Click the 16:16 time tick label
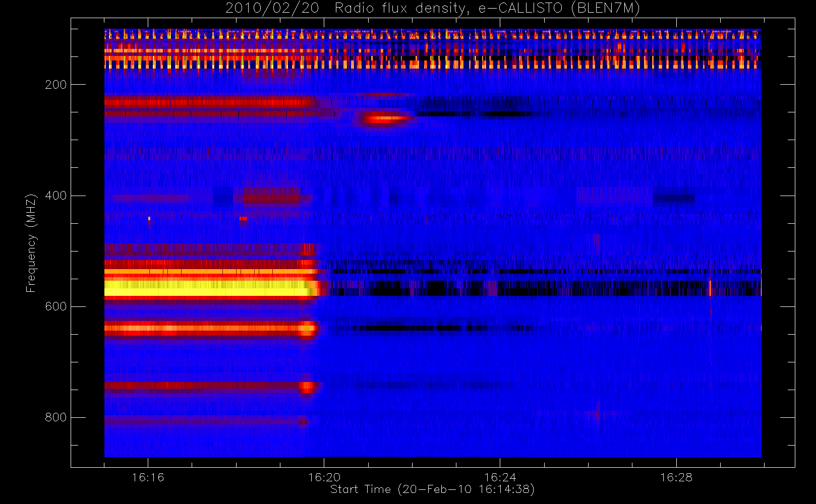The image size is (816, 504). (x=148, y=477)
